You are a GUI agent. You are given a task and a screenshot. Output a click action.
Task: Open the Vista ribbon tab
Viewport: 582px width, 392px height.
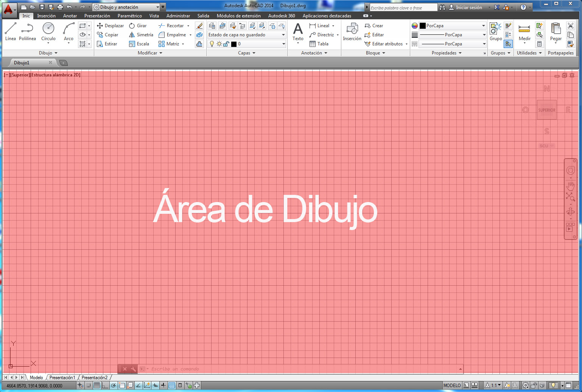click(x=154, y=16)
